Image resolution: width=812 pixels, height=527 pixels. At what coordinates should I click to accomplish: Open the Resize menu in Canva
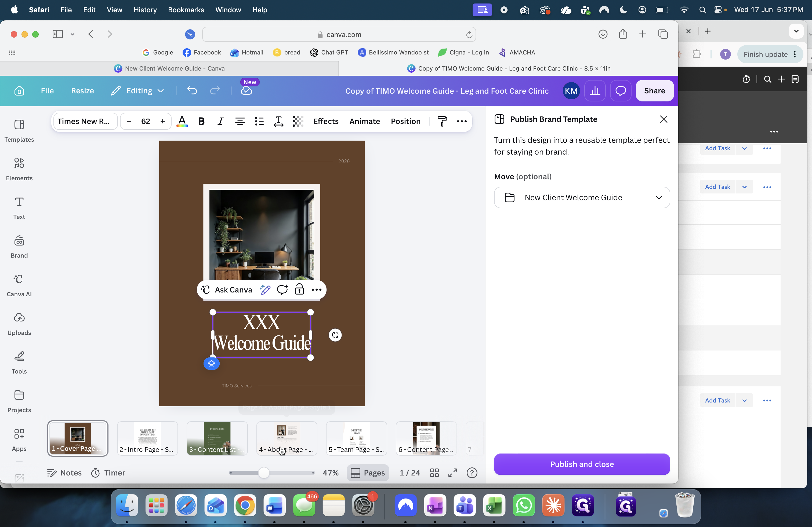point(82,91)
